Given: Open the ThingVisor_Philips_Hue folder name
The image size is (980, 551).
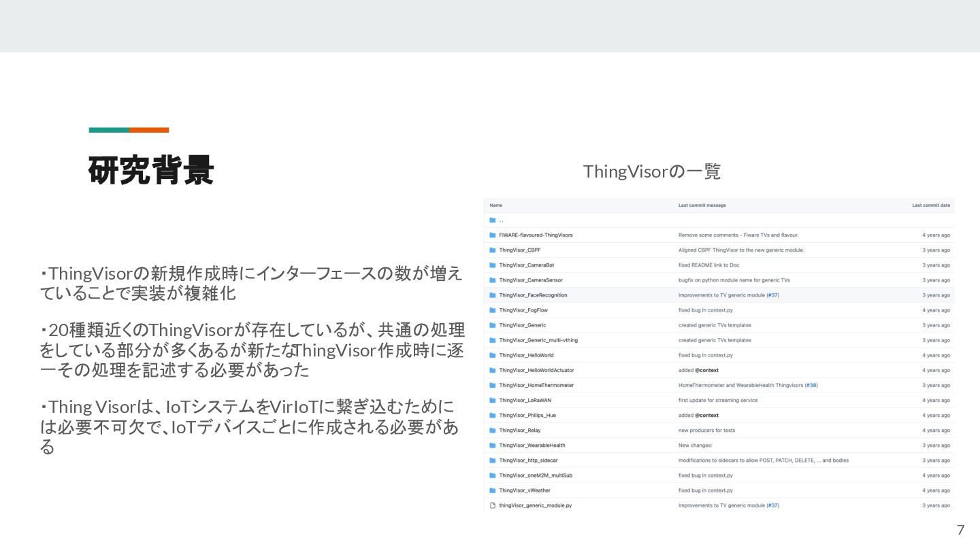Looking at the screenshot, I should [527, 415].
